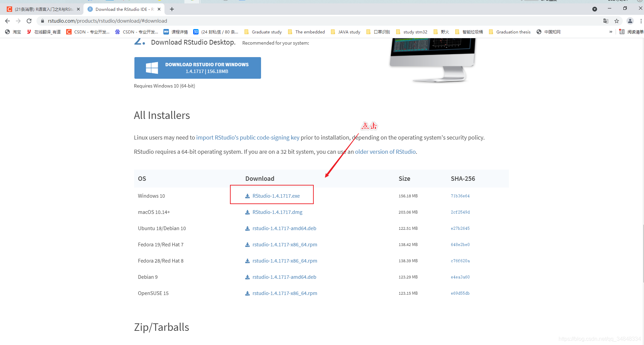Open the 口罩识别 bookmark folder
Viewport: 644px width, 345px height.
pyautogui.click(x=378, y=32)
